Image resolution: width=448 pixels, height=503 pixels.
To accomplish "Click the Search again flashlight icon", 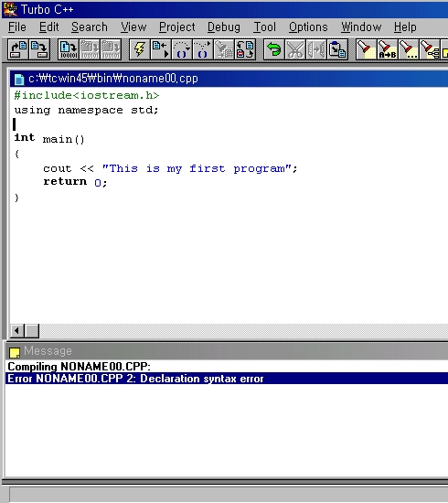I will [409, 50].
